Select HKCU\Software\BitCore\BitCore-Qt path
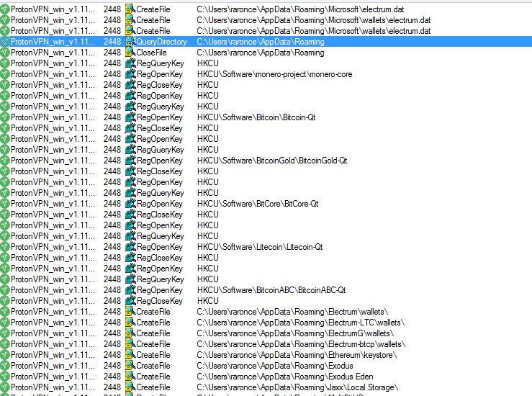Viewport: 532px width, 396px height. pyautogui.click(x=258, y=204)
